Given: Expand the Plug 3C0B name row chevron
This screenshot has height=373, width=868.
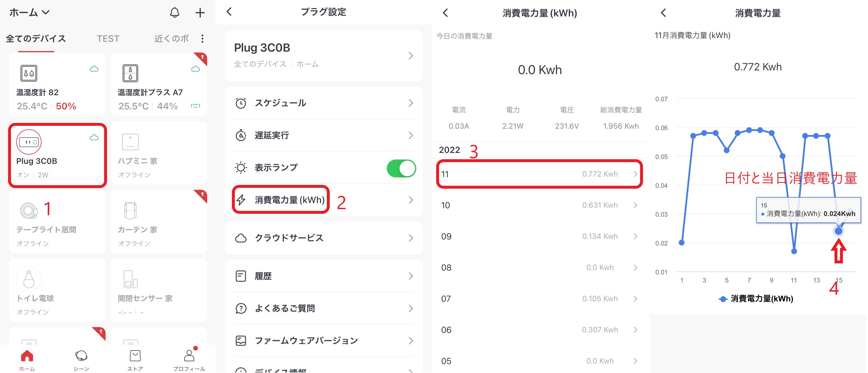Looking at the screenshot, I should point(410,56).
